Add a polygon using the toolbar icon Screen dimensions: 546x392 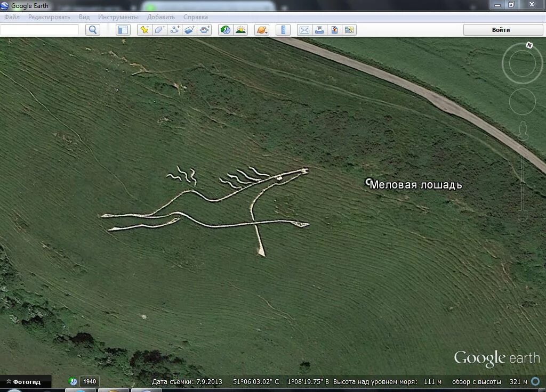pyautogui.click(x=159, y=30)
